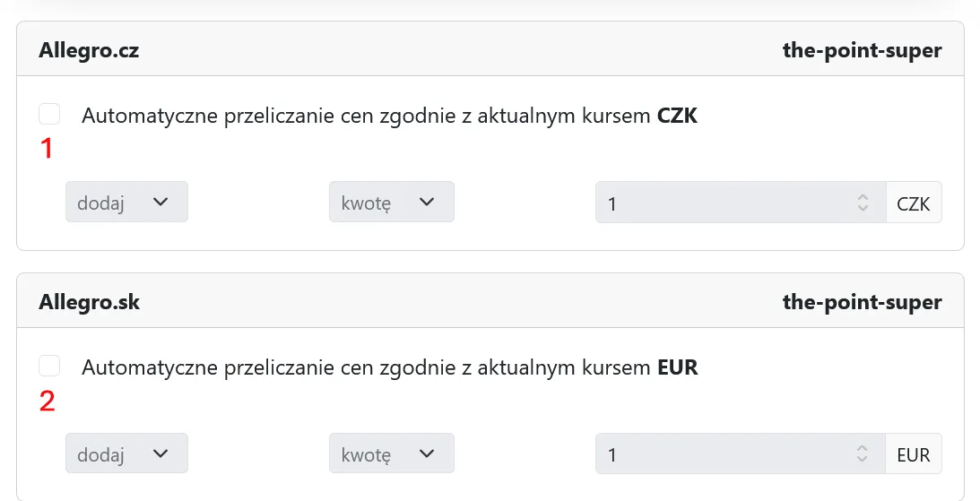Click the red number 2 marker
Image resolution: width=980 pixels, height=501 pixels.
tap(47, 401)
